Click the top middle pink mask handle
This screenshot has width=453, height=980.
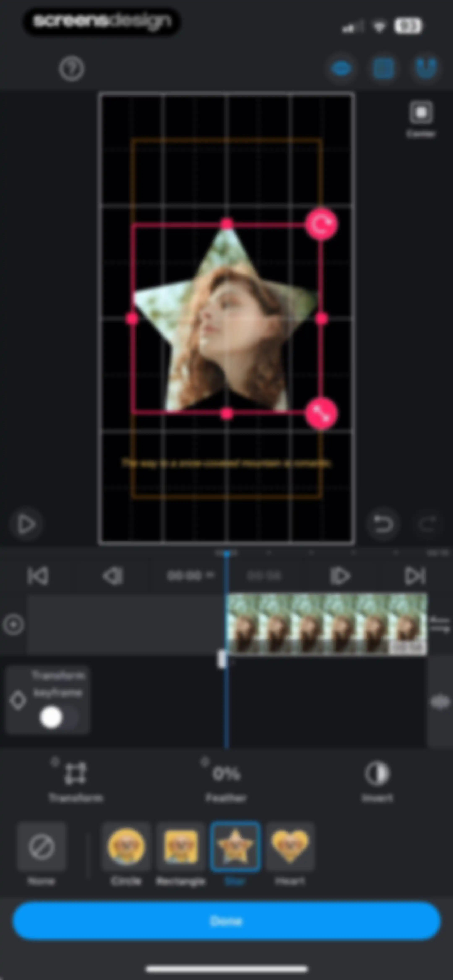pyautogui.click(x=227, y=224)
